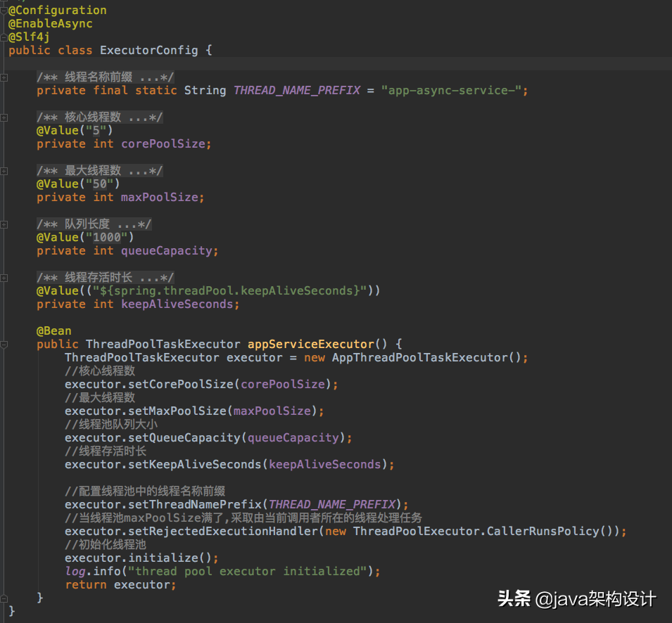672x623 pixels.
Task: Click the setCorePoolSize method call
Action: click(x=180, y=385)
